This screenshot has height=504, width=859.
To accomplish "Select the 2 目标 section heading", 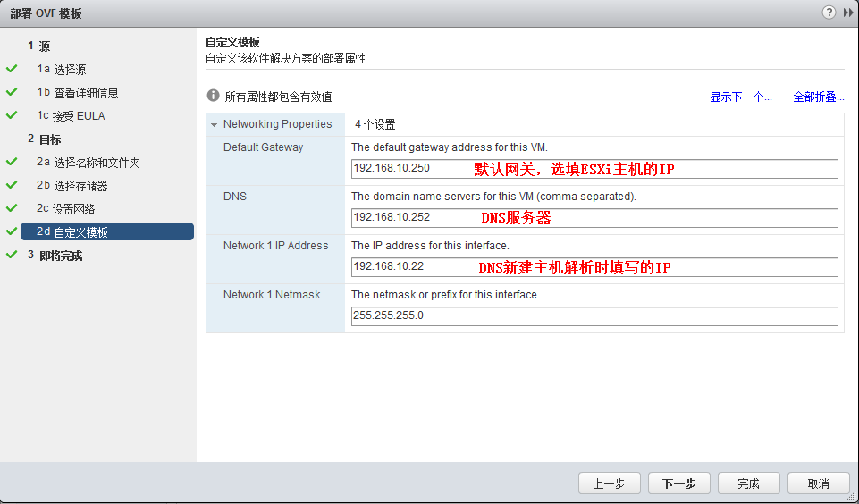I will coord(45,139).
